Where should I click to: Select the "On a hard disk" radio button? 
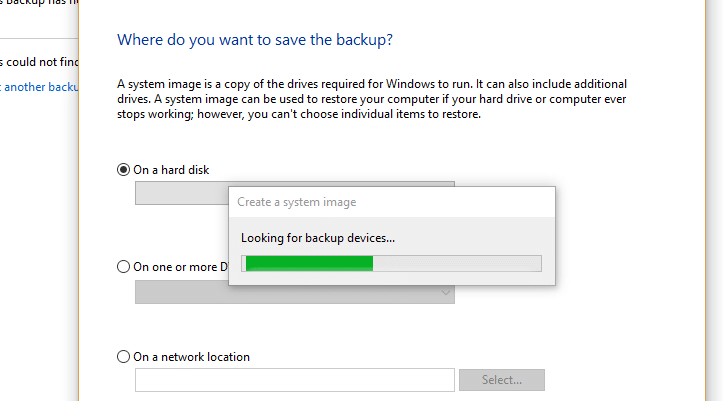124,170
